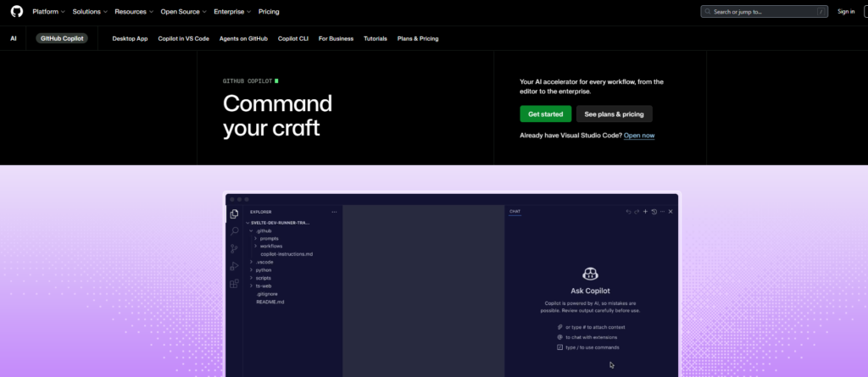Viewport: 868px width, 377px height.
Task: Click the redo arrow in Chat panel
Action: [637, 212]
